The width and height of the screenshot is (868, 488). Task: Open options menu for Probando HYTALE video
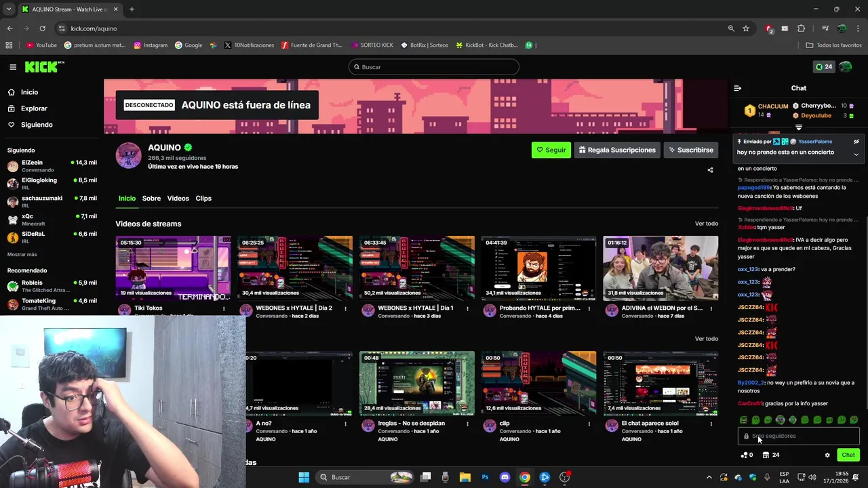click(x=589, y=308)
